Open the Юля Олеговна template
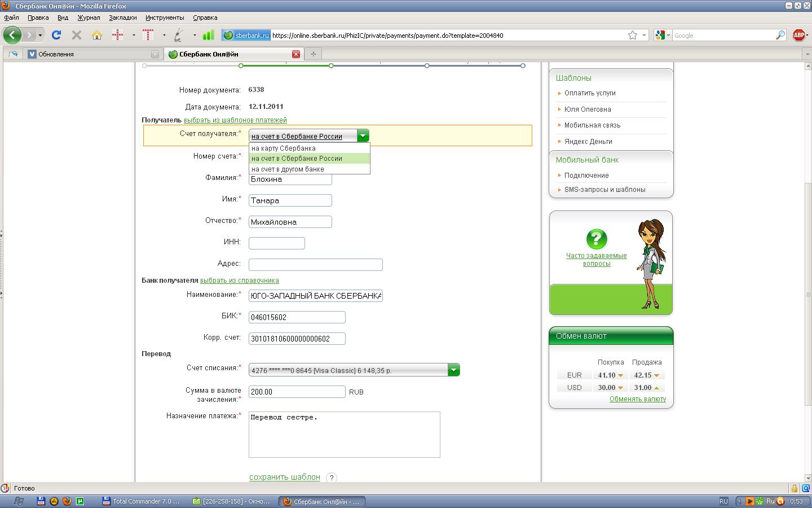The image size is (812, 508). pos(588,110)
